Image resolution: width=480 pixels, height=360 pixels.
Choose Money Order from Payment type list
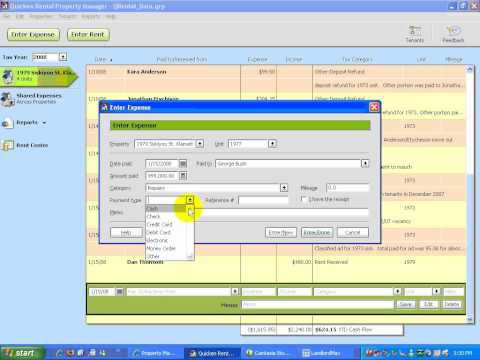tap(167, 248)
